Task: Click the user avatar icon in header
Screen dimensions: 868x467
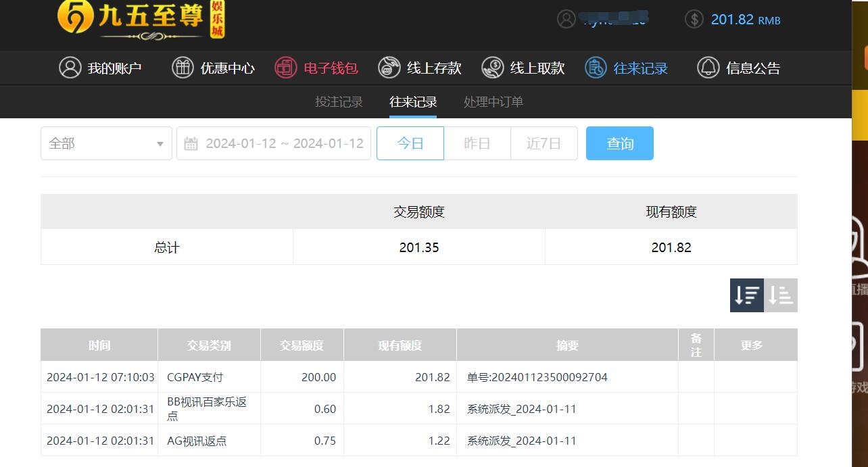Action: click(566, 19)
